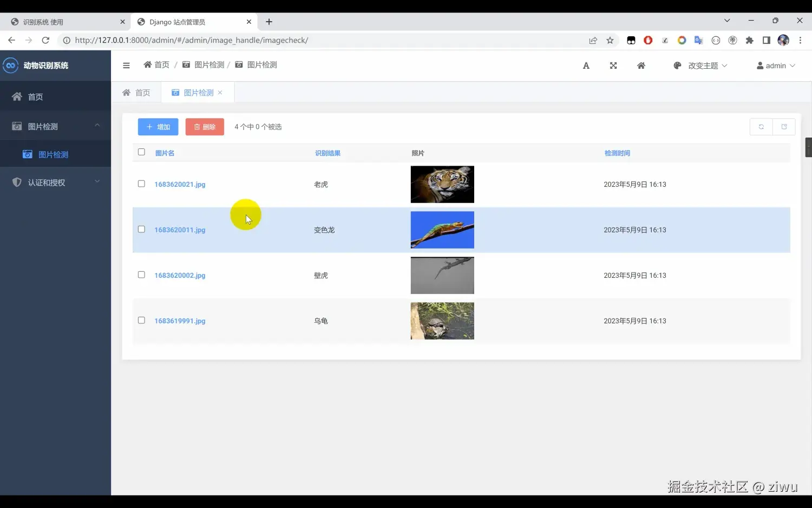Click the browser reload button
This screenshot has width=812, height=508.
(45, 40)
